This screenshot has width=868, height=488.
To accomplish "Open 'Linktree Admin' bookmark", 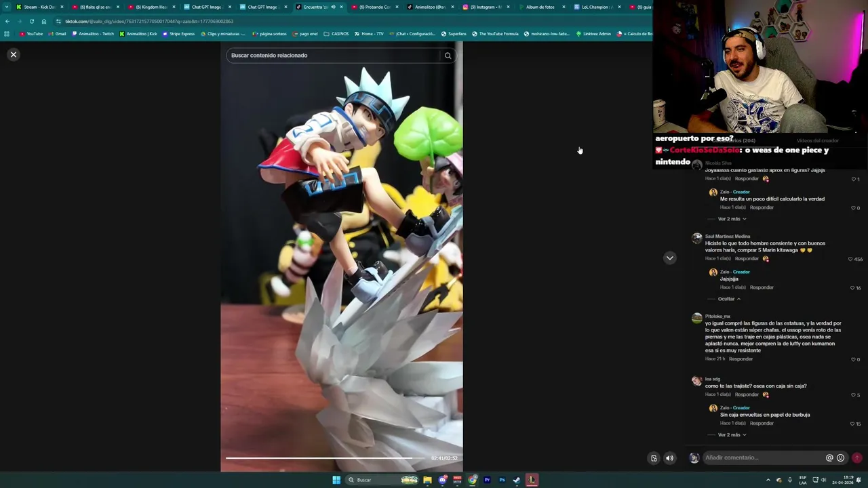I will click(x=593, y=34).
